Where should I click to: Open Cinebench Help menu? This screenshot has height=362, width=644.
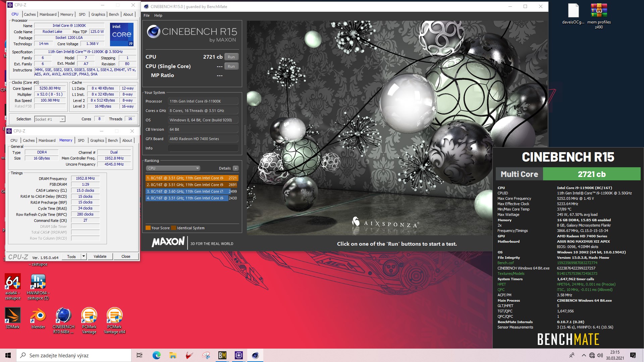tap(158, 15)
